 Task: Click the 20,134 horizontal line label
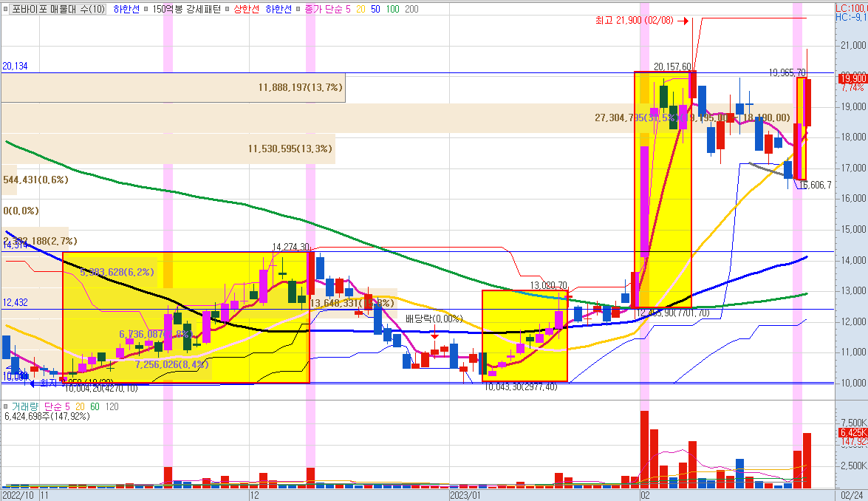[15, 66]
